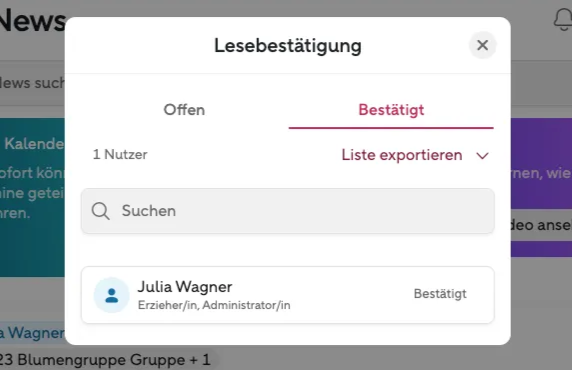Image resolution: width=572 pixels, height=370 pixels.
Task: Click the Erzieher/in, Administrator/in role text
Action: pos(214,305)
